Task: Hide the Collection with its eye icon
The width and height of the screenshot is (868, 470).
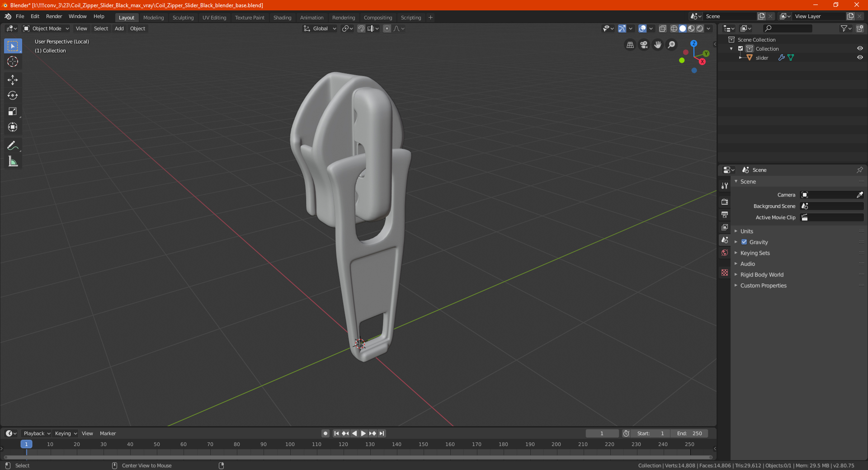Action: [860, 48]
